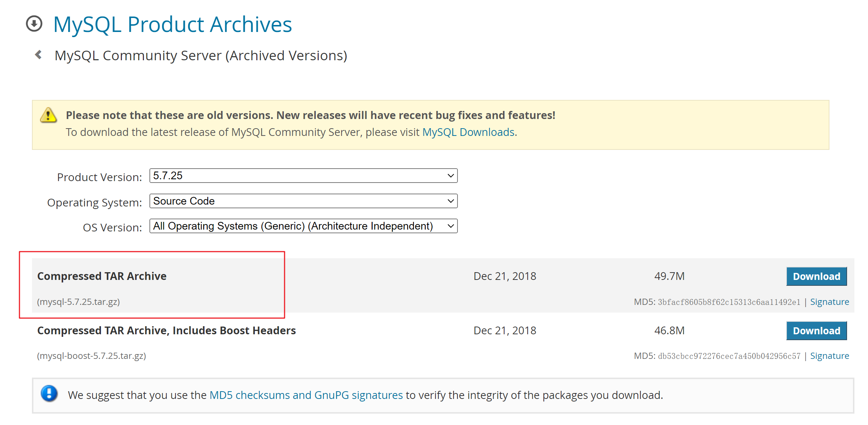Open MD5 checksums and GnuPG signatures link

pyautogui.click(x=306, y=395)
